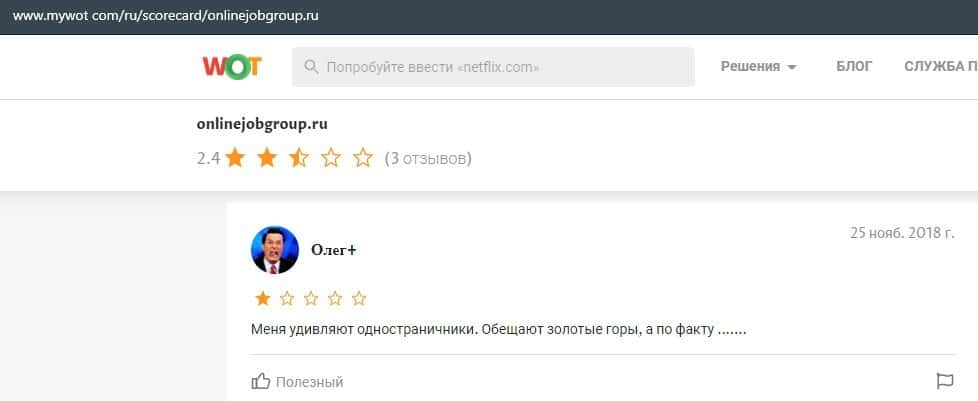This screenshot has width=978, height=401.
Task: Click the thumbs-up icon under the review
Action: (x=261, y=381)
